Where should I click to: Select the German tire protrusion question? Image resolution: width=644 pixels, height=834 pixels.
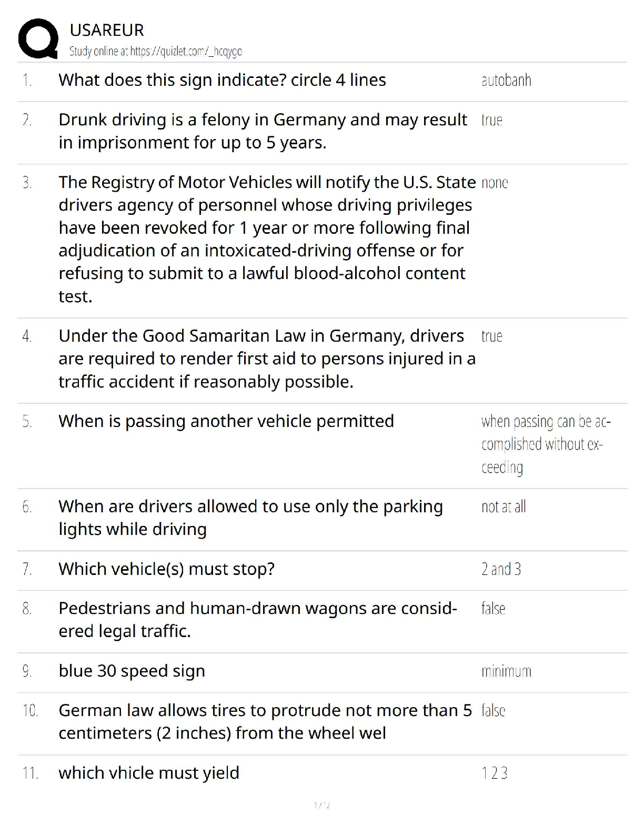pos(265,722)
